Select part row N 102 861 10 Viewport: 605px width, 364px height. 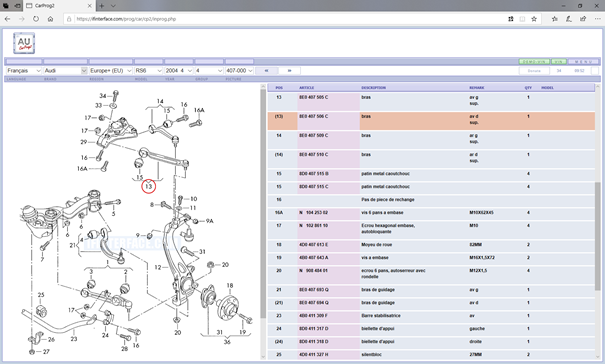click(431, 229)
